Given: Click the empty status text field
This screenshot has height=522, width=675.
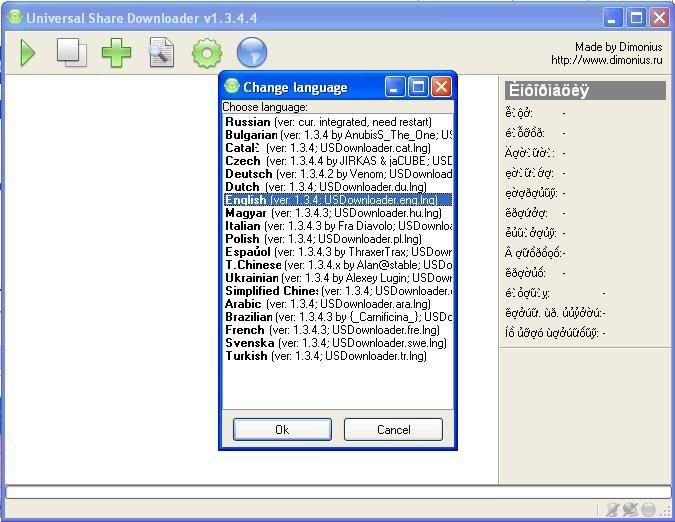Looking at the screenshot, I should coord(338,492).
